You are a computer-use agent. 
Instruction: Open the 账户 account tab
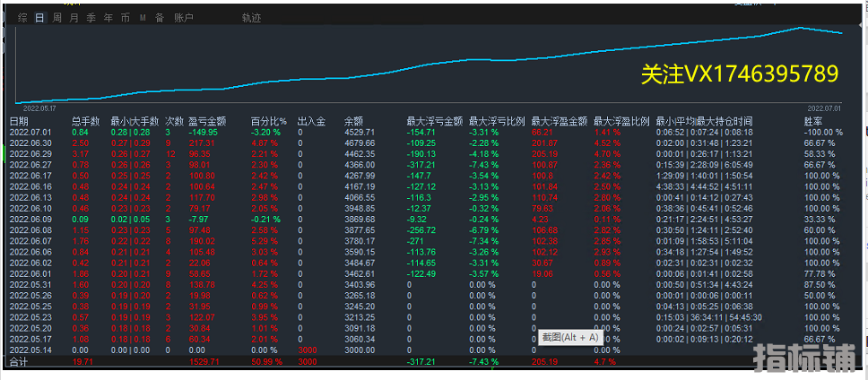[182, 17]
